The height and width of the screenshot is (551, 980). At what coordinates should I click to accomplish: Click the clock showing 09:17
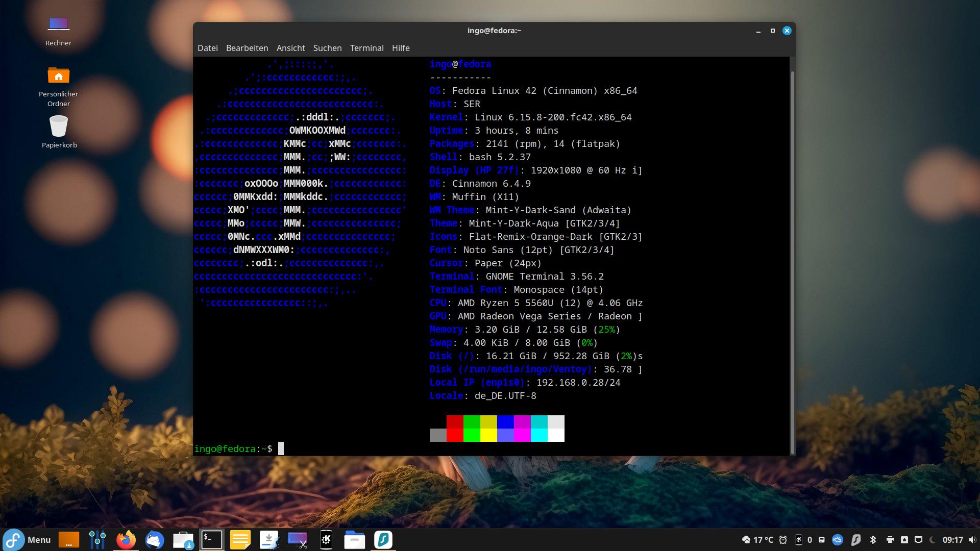[x=952, y=540]
